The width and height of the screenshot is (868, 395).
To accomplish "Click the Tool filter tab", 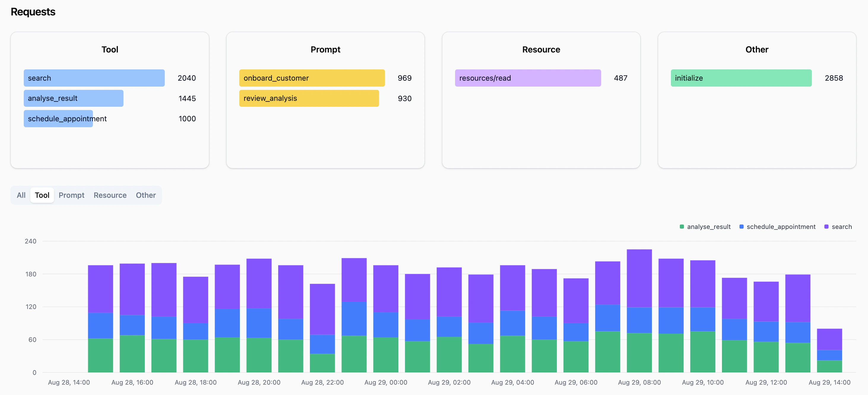I will pyautogui.click(x=42, y=195).
